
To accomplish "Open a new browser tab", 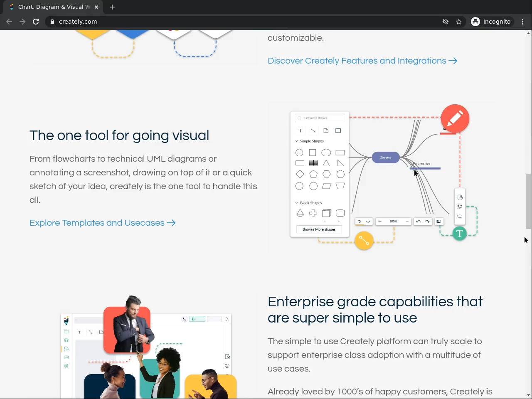I will pos(112,7).
